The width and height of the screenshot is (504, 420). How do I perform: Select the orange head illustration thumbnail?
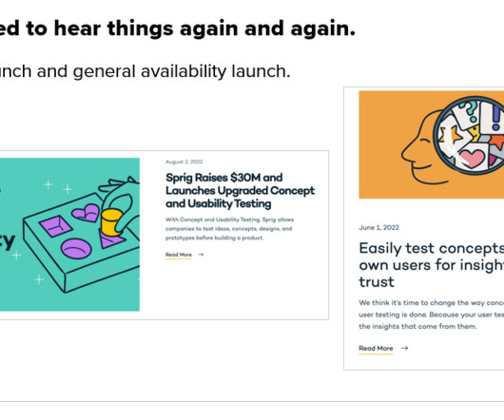tap(432, 144)
